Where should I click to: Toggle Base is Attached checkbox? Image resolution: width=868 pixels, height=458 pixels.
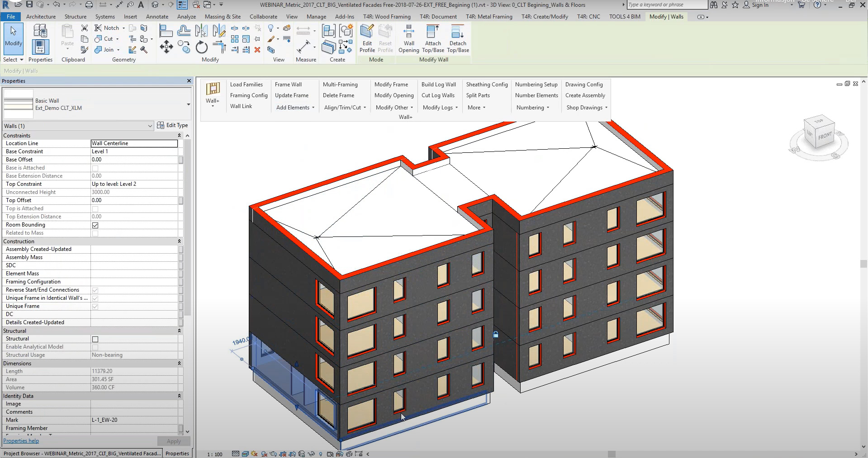coord(95,168)
